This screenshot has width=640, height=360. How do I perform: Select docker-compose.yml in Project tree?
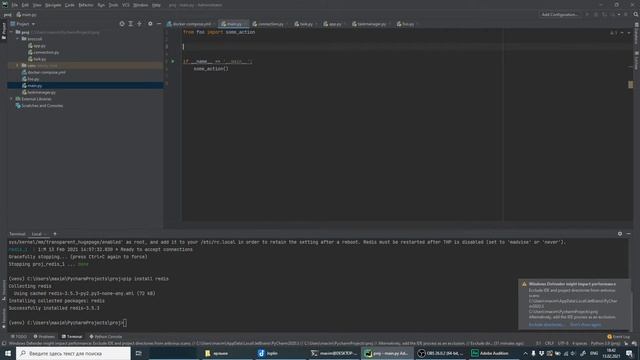tap(47, 72)
